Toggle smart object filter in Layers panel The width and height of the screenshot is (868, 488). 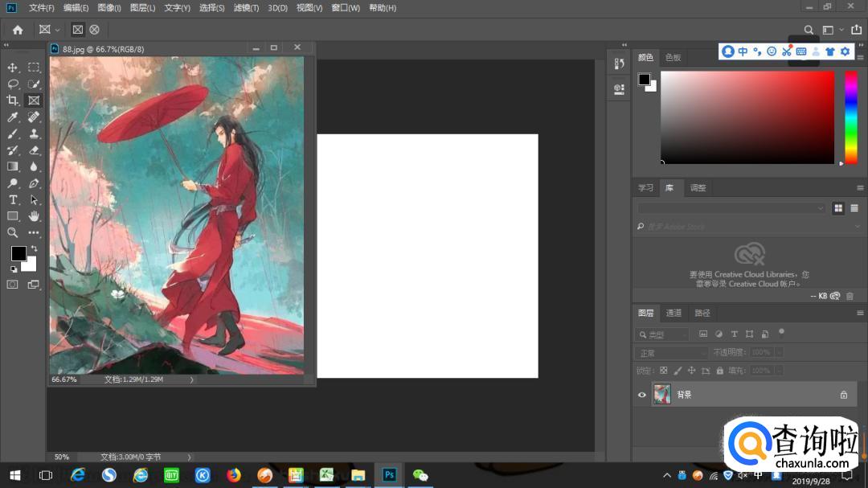[x=765, y=334]
